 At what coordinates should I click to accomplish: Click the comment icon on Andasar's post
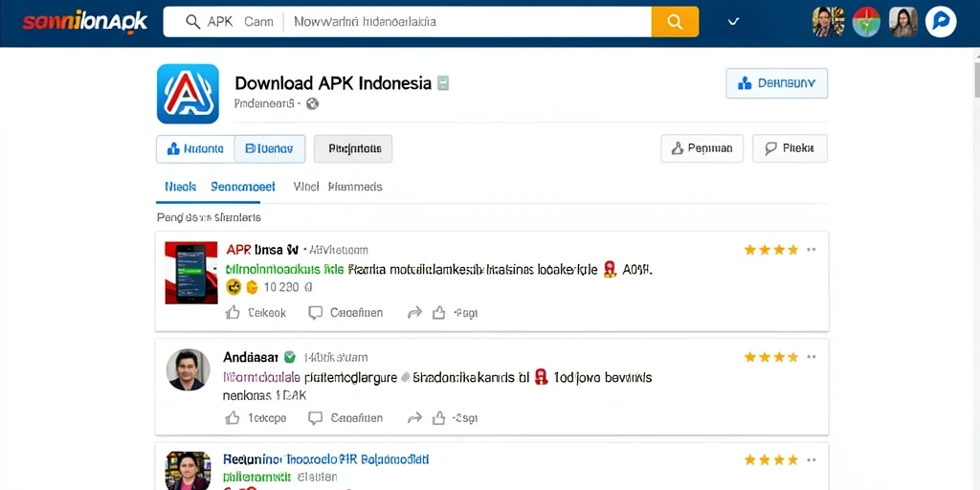pyautogui.click(x=316, y=417)
